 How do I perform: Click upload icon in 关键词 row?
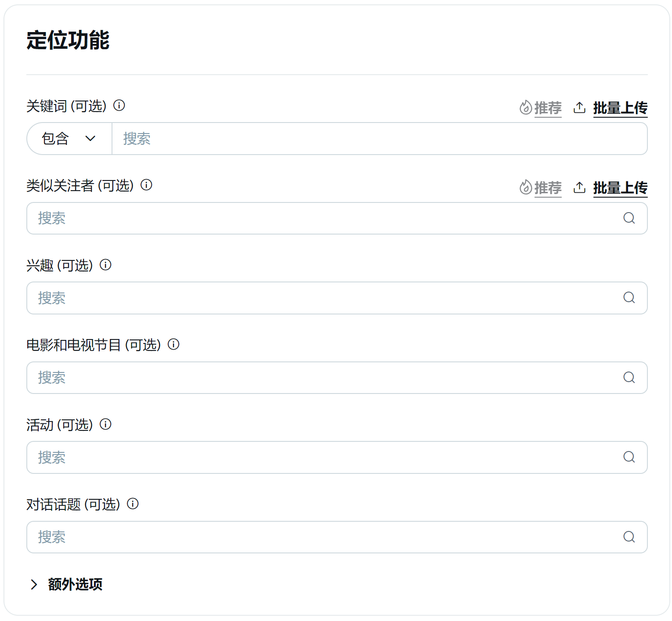pyautogui.click(x=579, y=108)
